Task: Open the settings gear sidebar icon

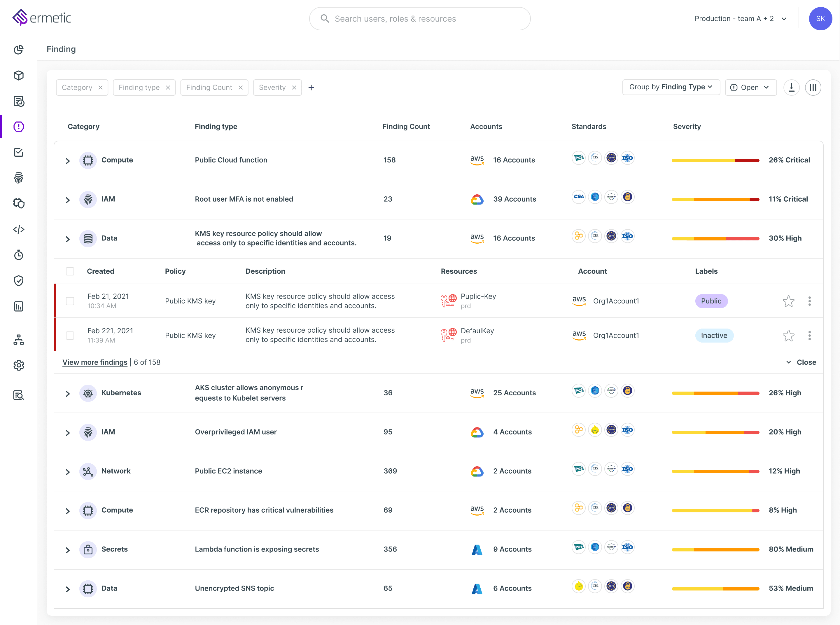Action: [19, 365]
